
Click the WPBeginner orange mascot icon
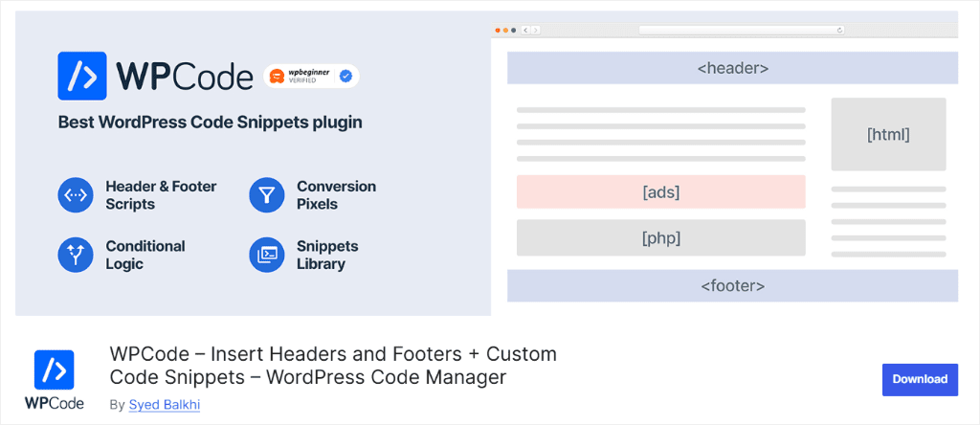click(x=276, y=77)
